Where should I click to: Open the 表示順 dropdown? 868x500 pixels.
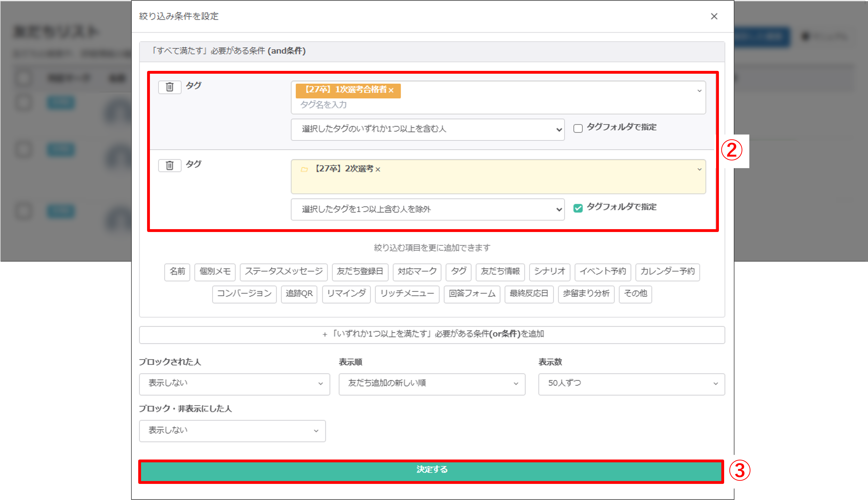[432, 384]
